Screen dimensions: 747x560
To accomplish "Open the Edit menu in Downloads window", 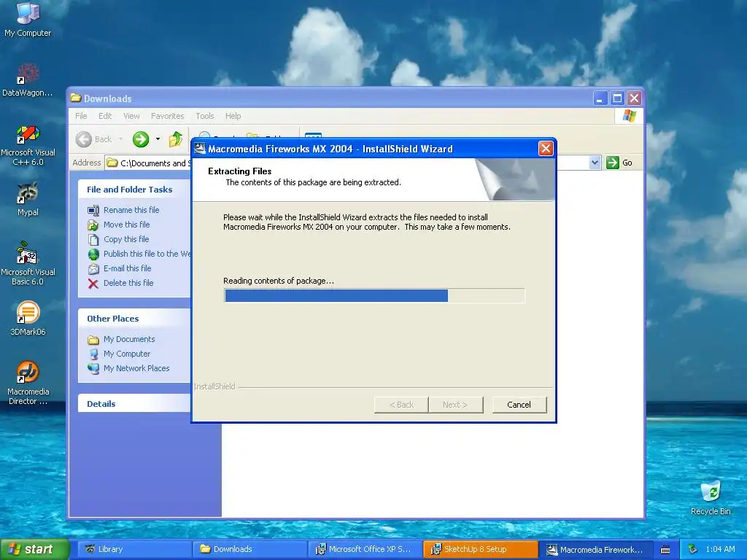I will pyautogui.click(x=105, y=116).
